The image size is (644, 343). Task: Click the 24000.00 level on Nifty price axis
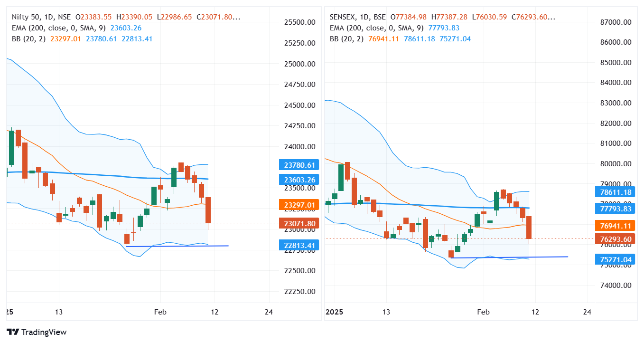[x=300, y=146]
